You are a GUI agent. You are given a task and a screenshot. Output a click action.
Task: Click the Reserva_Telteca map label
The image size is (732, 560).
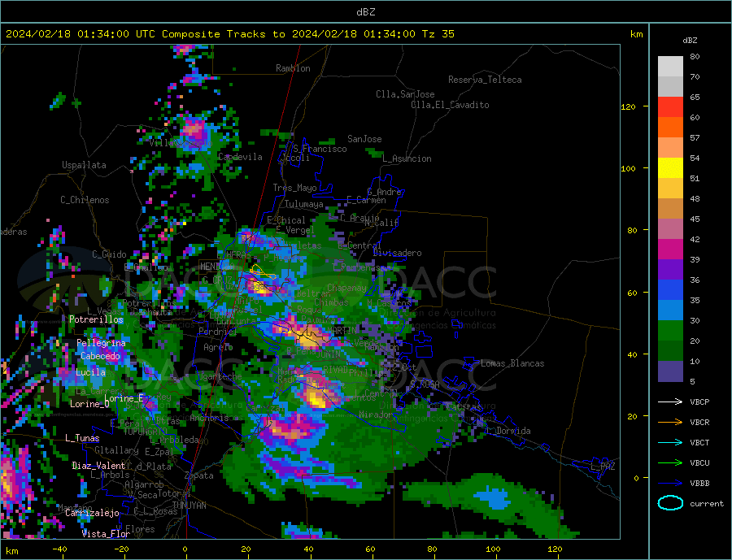485,80
